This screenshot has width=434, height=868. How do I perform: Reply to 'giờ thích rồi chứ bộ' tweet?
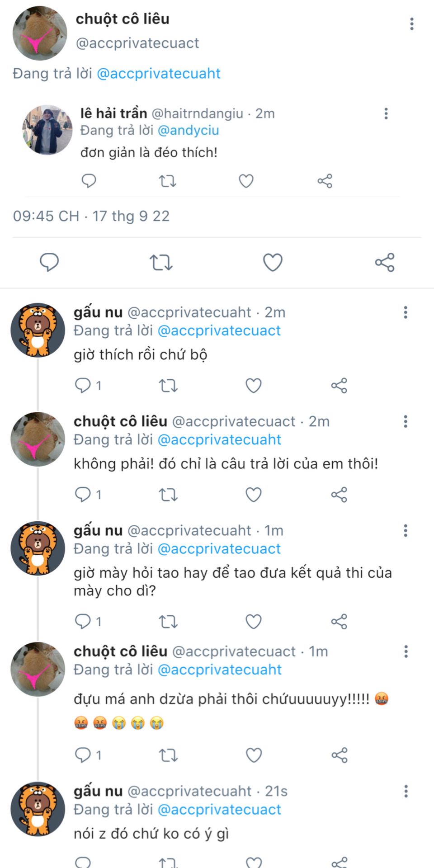(83, 386)
